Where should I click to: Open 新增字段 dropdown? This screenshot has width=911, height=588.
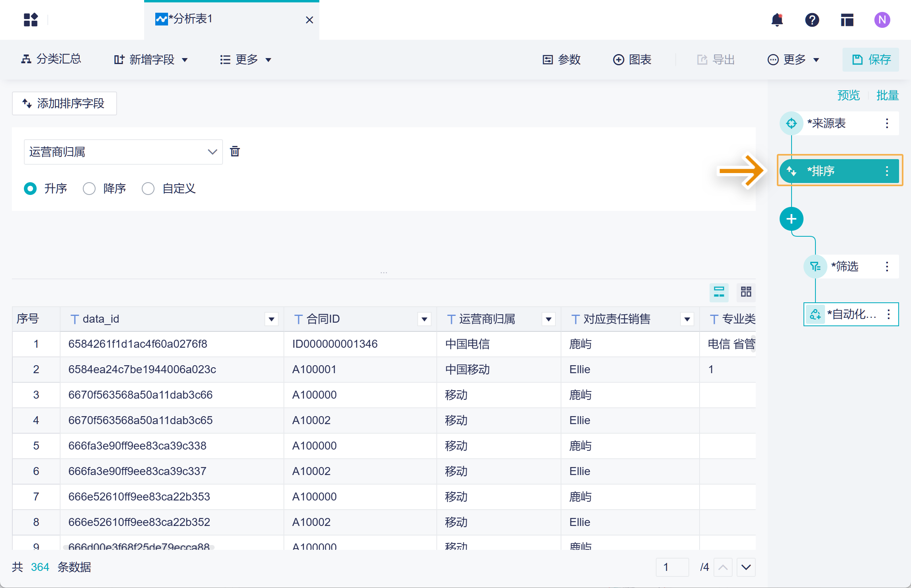point(151,60)
